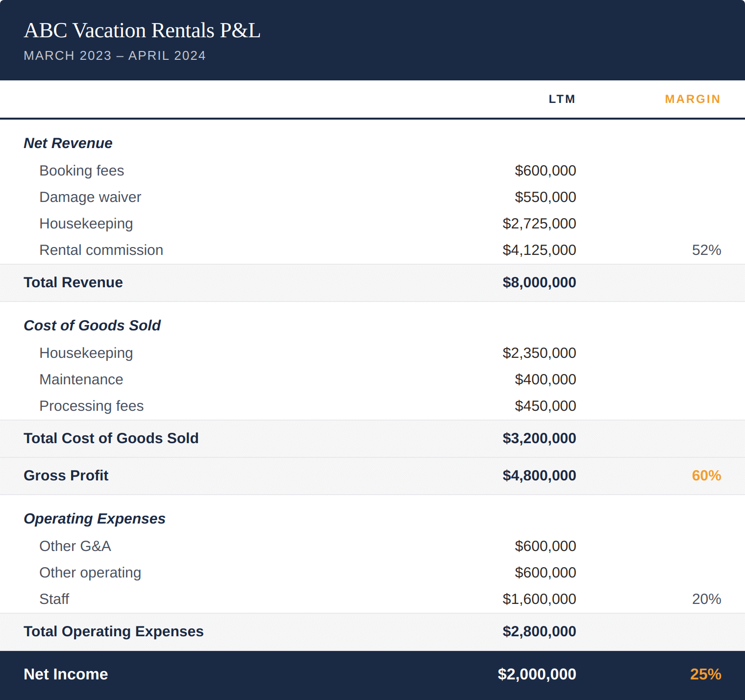This screenshot has height=700, width=745.
Task: Select the '$2,350,000' Housekeeping cost value
Action: (539, 353)
